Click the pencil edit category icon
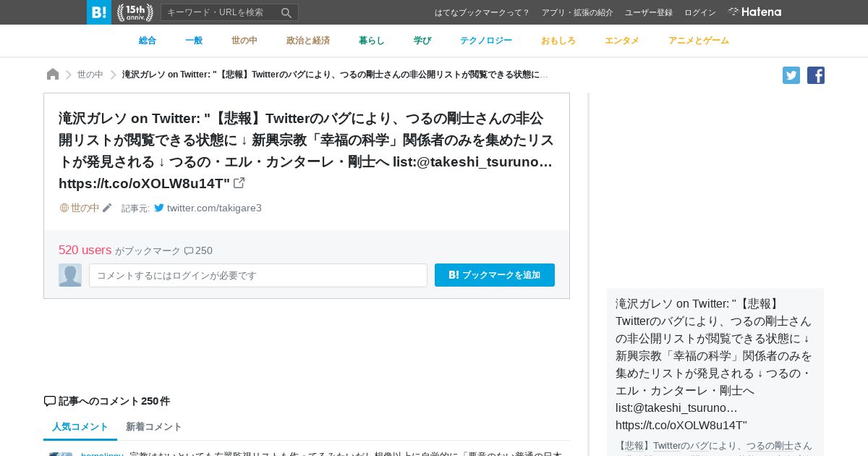The image size is (868, 456). click(107, 208)
